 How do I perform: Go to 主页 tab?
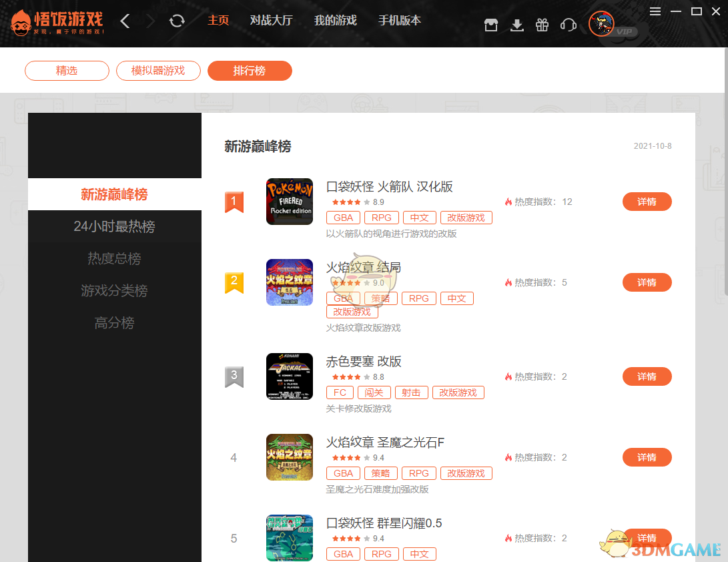[x=218, y=21]
